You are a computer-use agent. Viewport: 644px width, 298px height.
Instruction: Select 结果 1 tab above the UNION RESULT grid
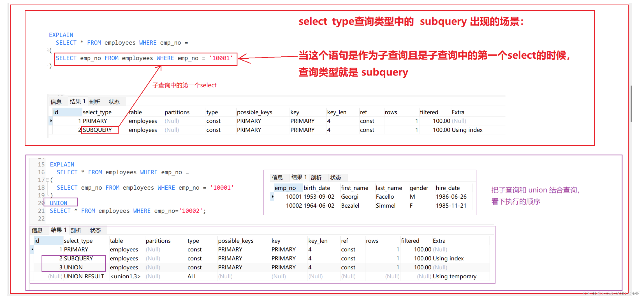click(x=59, y=230)
